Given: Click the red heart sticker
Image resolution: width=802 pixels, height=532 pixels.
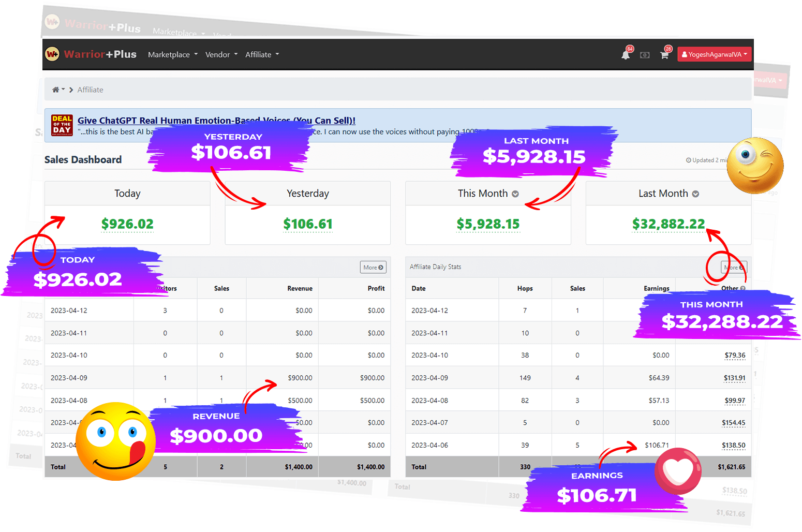Looking at the screenshot, I should pyautogui.click(x=678, y=470).
